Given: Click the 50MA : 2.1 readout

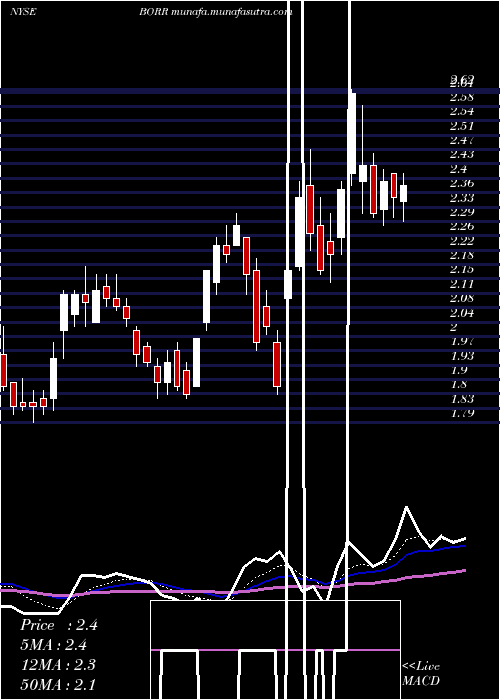Looking at the screenshot, I should tap(58, 684).
